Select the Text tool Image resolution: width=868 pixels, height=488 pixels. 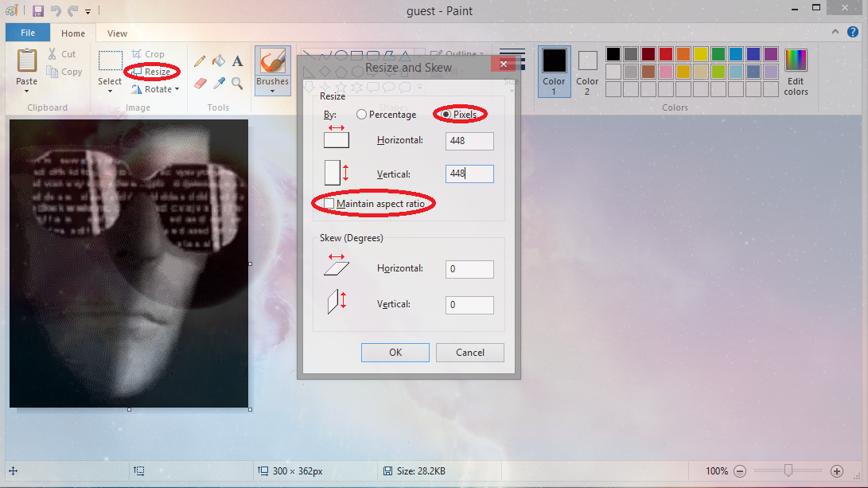(236, 60)
